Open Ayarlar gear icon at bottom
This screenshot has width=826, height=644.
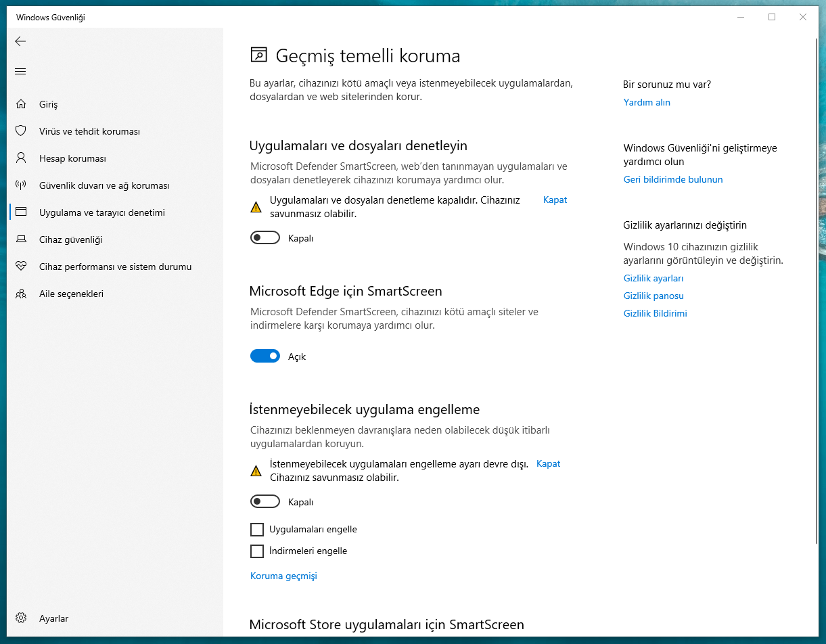[21, 618]
